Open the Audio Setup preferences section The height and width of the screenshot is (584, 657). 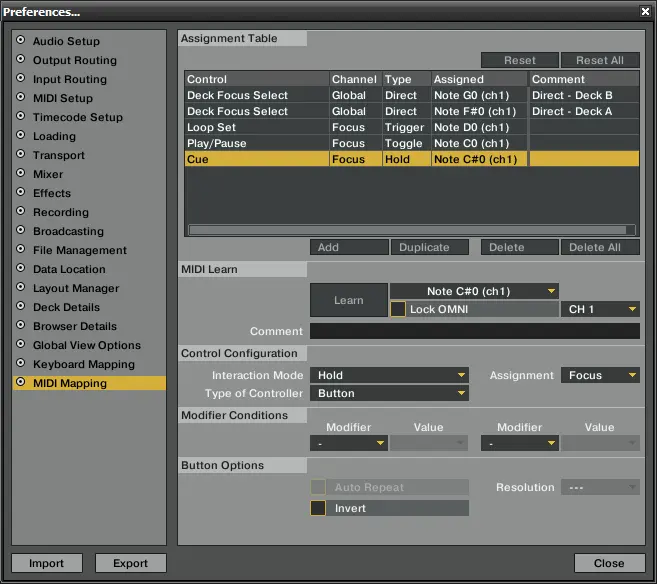[66, 42]
